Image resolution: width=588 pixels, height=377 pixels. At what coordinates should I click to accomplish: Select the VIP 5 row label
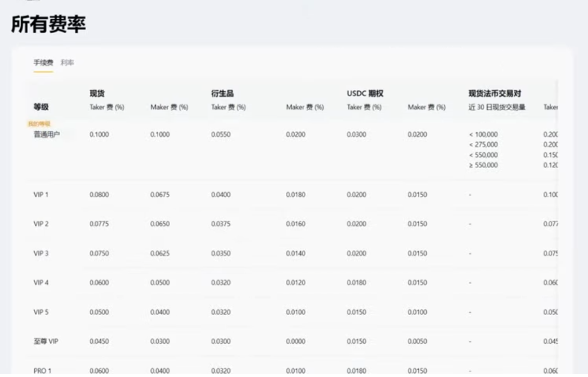(41, 312)
